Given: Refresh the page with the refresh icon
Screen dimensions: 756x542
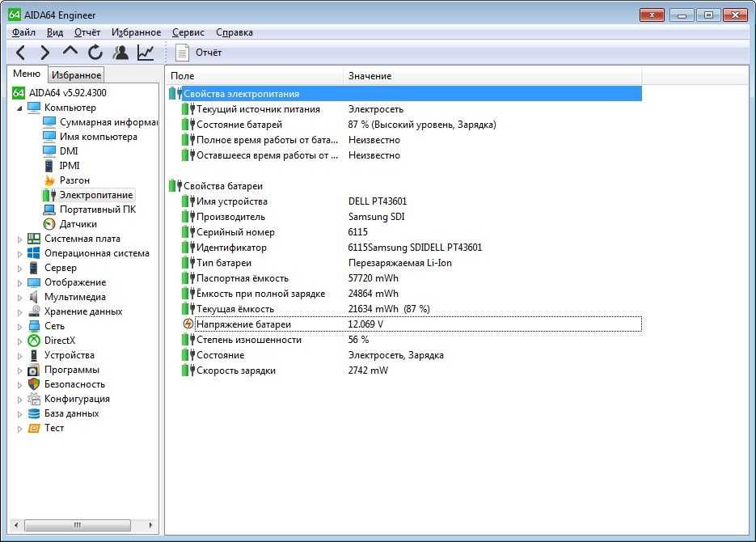Looking at the screenshot, I should pos(95,52).
